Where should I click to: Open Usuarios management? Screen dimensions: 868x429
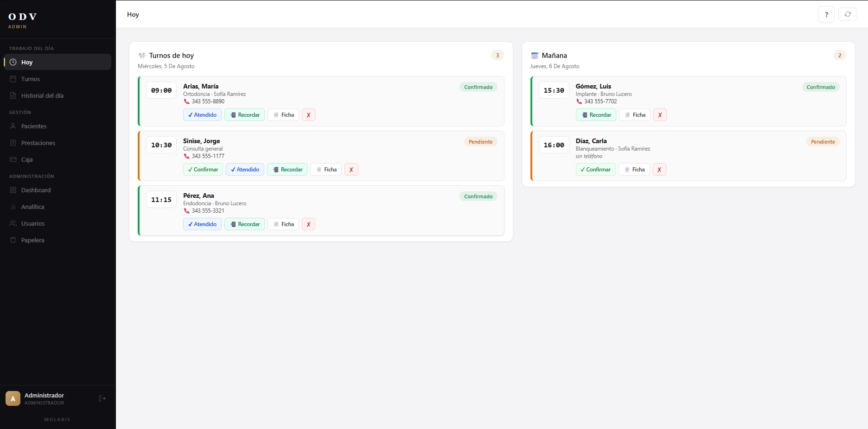click(57, 223)
